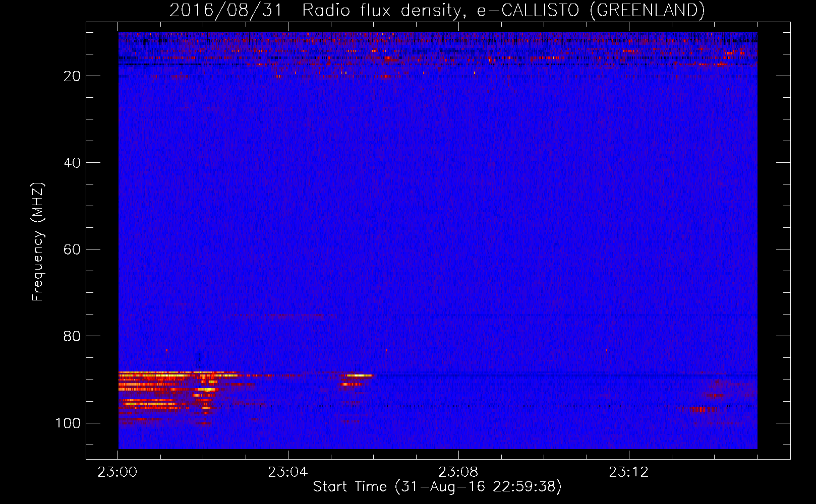Screen dimensions: 816x504
Task: Click the Start Time axis caption
Action: [437, 487]
